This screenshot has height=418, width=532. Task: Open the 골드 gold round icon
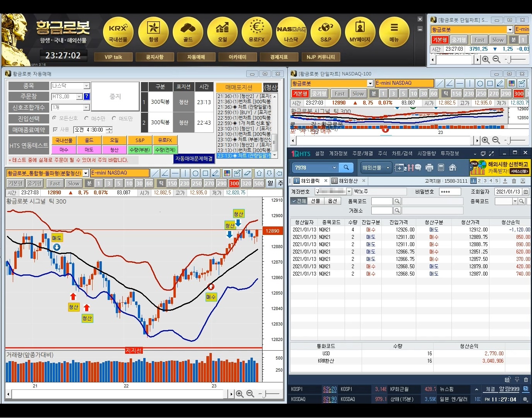click(188, 32)
